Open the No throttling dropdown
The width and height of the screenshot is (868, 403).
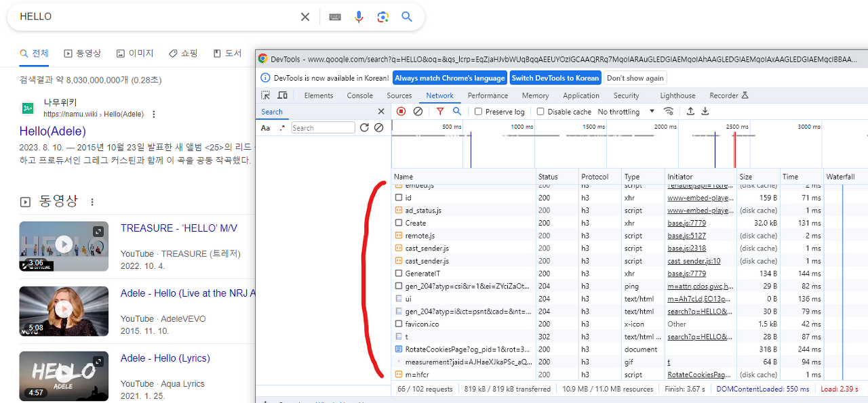point(627,112)
